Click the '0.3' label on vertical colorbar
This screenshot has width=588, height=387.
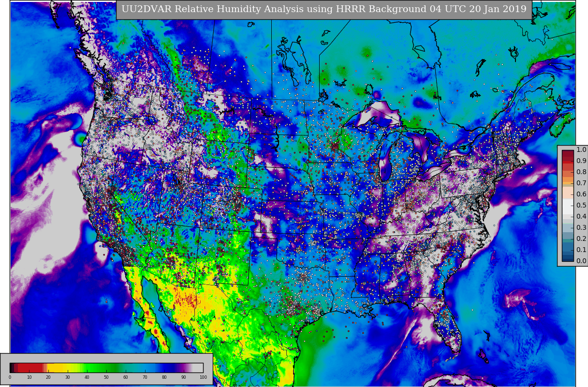pos(581,228)
